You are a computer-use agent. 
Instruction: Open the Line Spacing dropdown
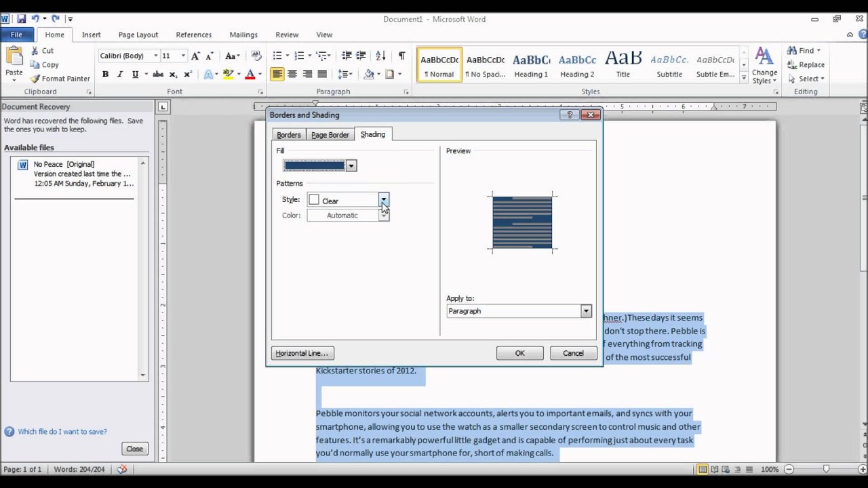pyautogui.click(x=344, y=75)
